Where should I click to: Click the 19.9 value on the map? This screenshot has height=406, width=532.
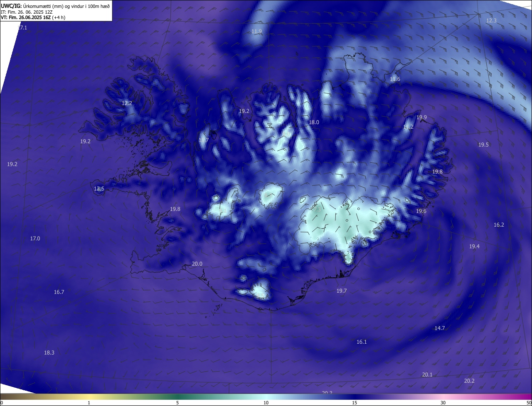421,117
